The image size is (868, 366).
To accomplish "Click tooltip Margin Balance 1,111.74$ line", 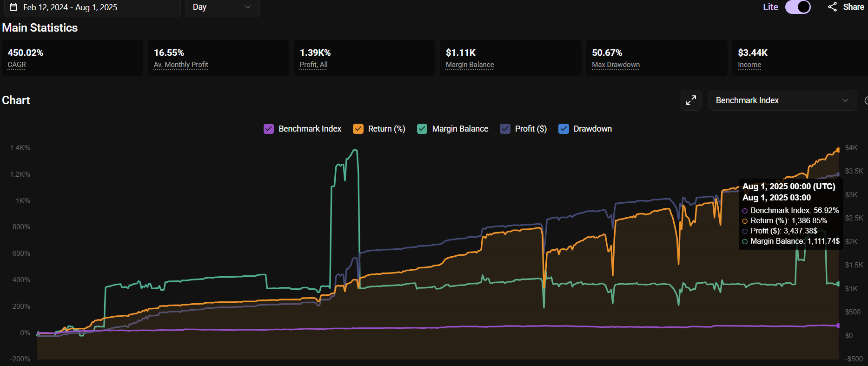I will click(x=791, y=241).
